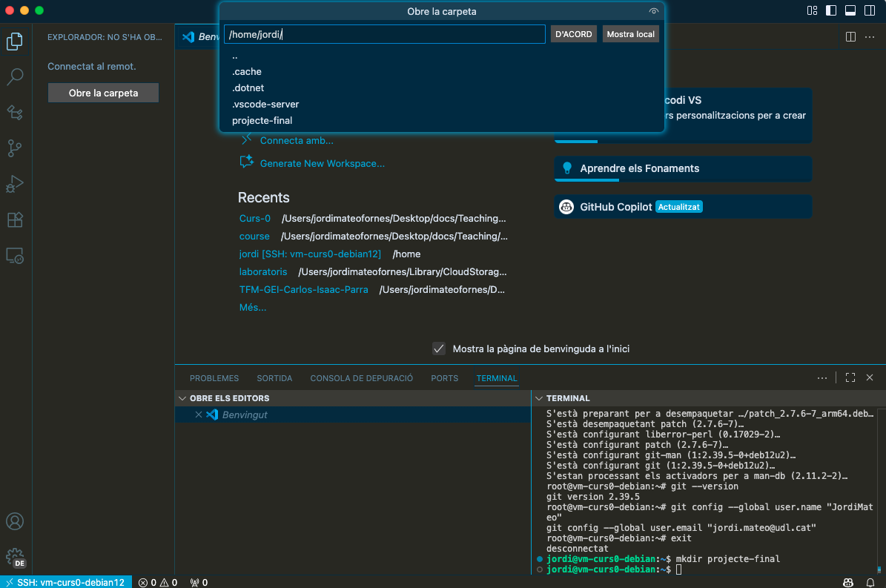Open recent folder Curs-0
886x588 pixels.
[x=255, y=219]
